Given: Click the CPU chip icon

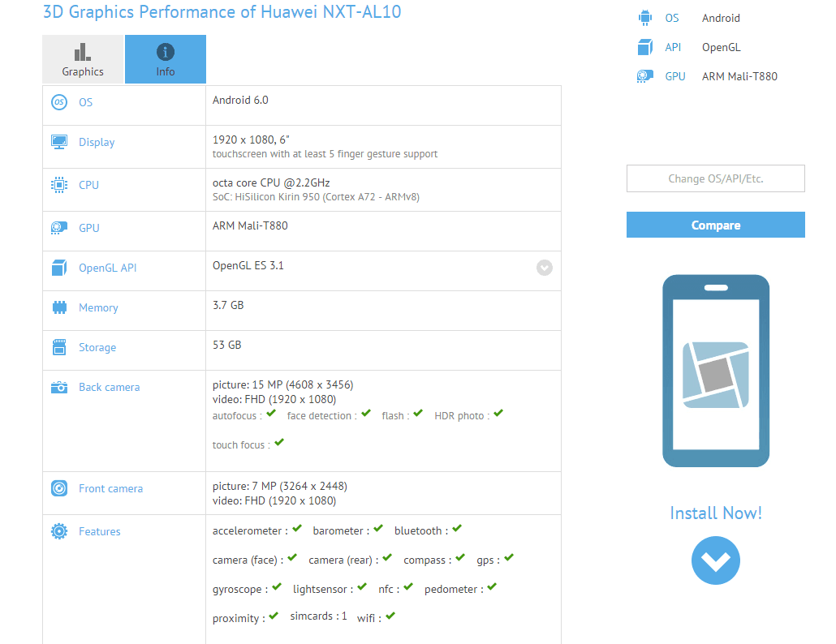Looking at the screenshot, I should coord(59,185).
